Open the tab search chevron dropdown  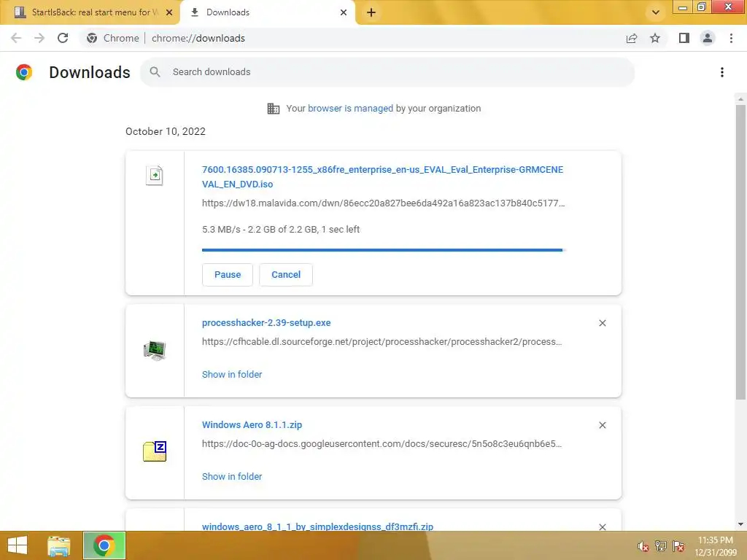click(x=656, y=12)
